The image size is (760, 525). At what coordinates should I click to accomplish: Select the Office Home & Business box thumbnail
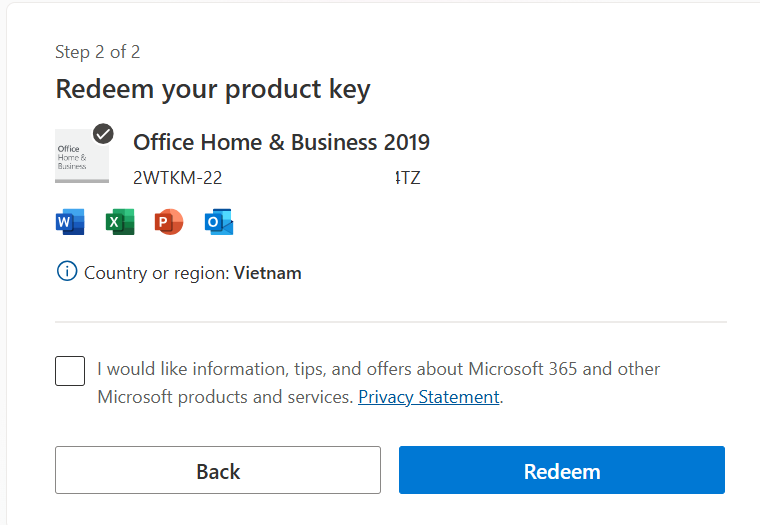click(x=82, y=156)
